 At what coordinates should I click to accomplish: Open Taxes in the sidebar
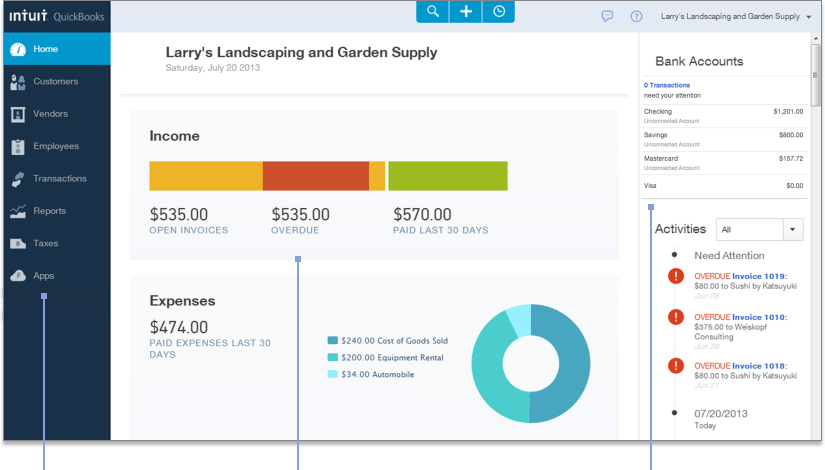57,244
